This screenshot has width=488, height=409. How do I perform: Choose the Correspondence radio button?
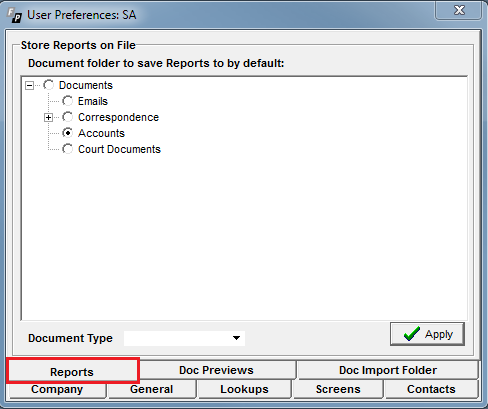(x=68, y=117)
